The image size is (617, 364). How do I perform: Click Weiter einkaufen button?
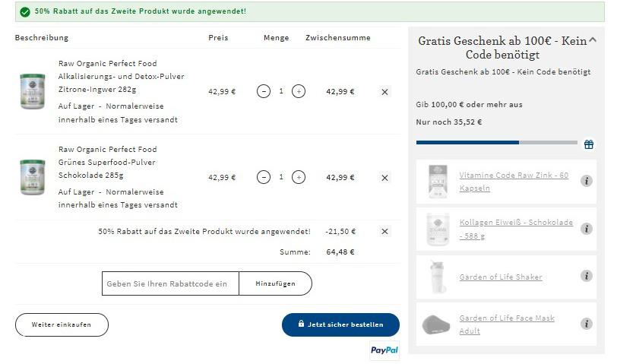62,324
